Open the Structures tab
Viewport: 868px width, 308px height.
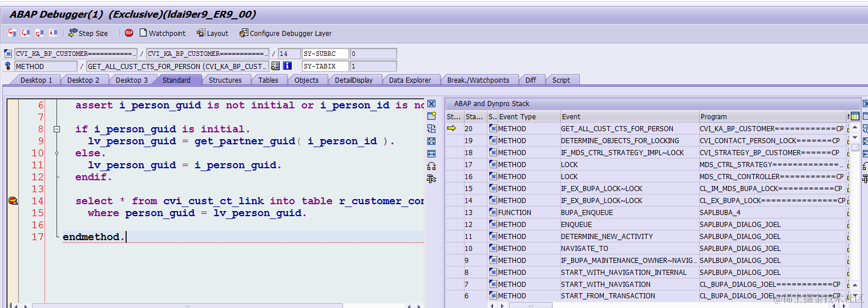(225, 80)
